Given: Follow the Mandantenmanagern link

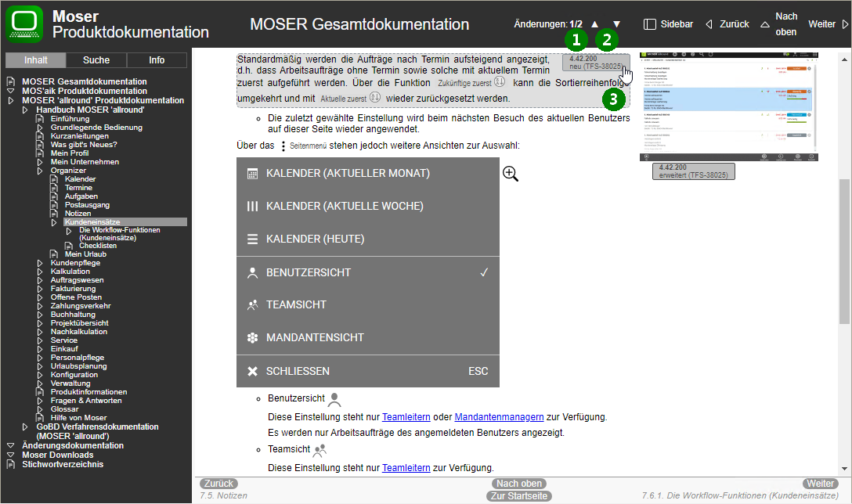Looking at the screenshot, I should [499, 417].
